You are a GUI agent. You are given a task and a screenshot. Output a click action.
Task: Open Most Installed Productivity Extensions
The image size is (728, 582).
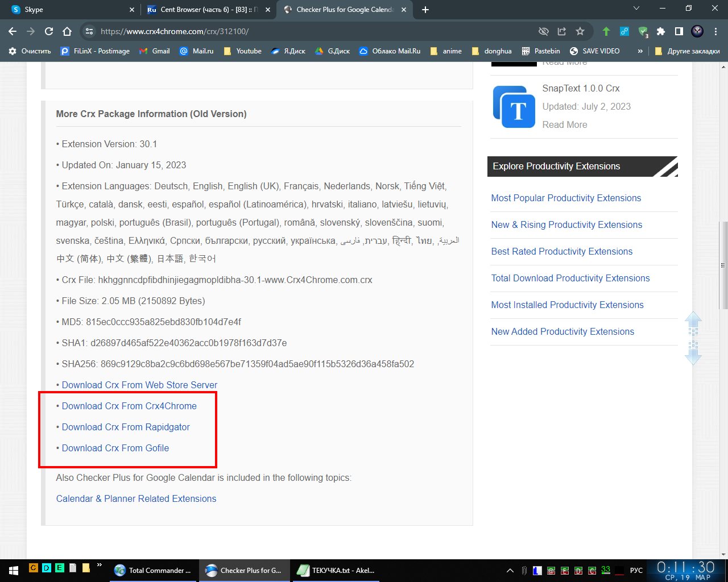tap(567, 305)
